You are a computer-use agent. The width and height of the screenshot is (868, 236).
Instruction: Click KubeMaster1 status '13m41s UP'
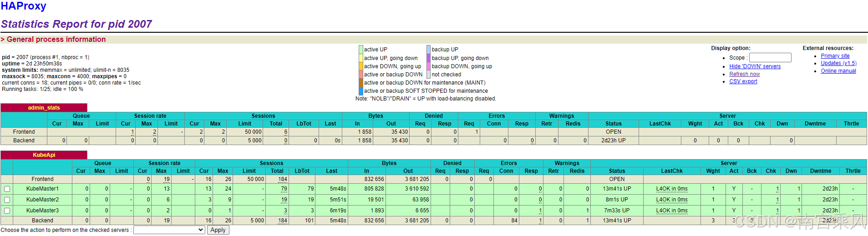coord(617,189)
